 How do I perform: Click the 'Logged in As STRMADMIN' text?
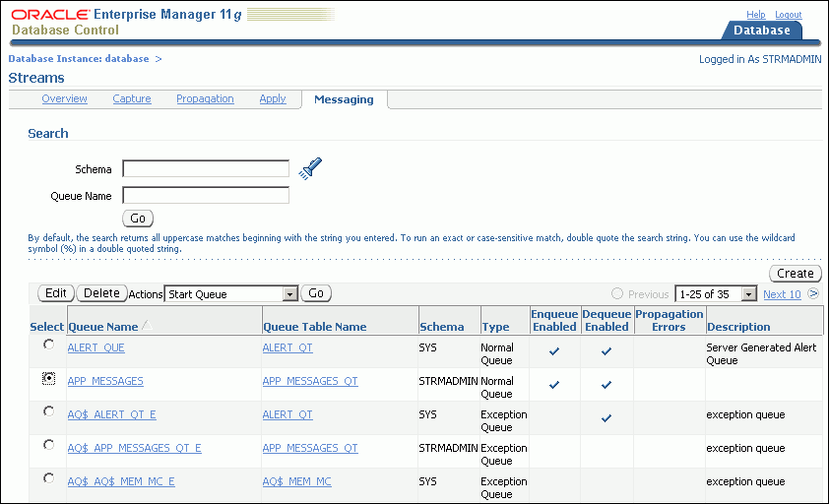760,59
